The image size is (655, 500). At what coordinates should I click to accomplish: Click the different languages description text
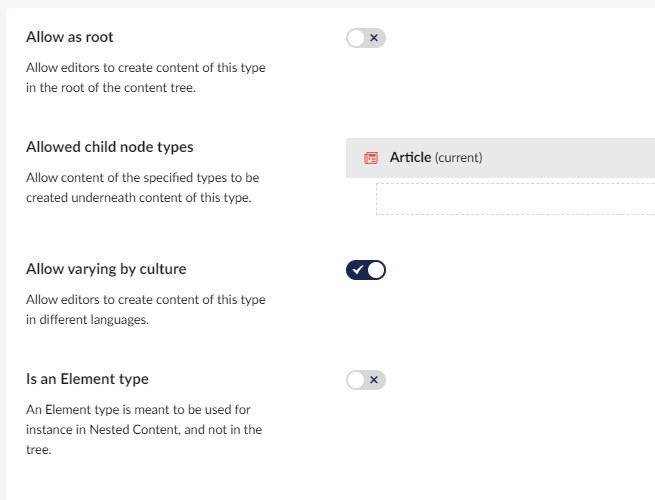point(146,310)
